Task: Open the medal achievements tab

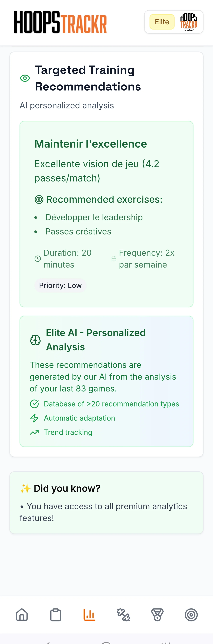Action: click(157, 615)
